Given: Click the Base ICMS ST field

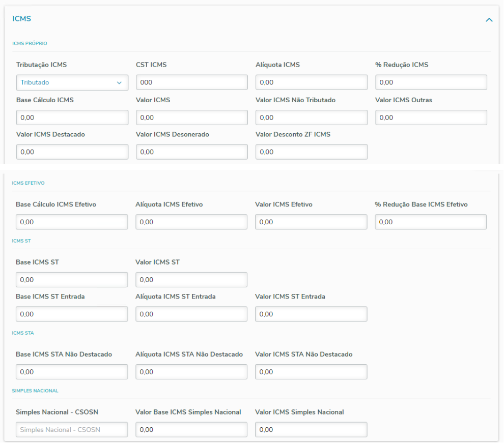Looking at the screenshot, I should point(72,280).
